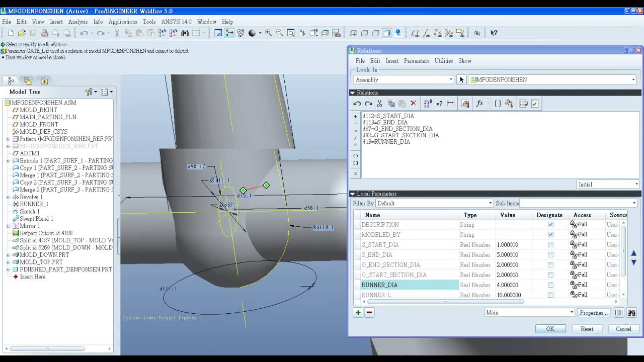Click the repaint screen icon
644x362 pixels.
tap(218, 33)
